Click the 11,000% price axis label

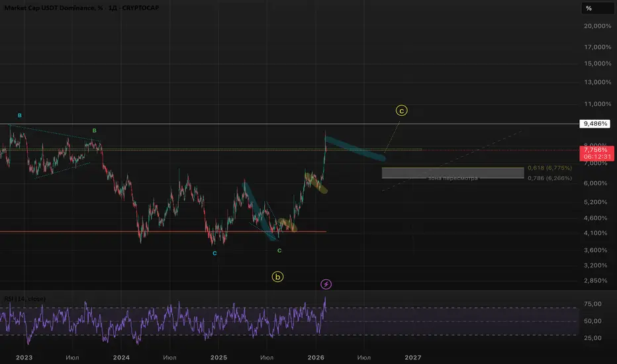coord(597,105)
